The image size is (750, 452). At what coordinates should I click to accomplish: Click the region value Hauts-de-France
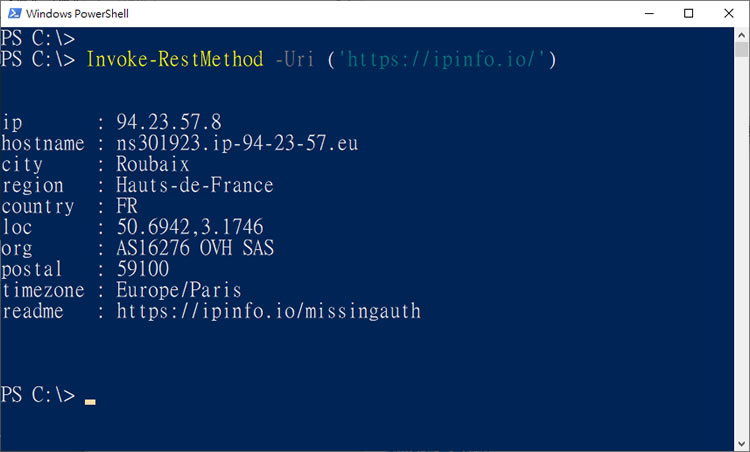[x=194, y=186]
